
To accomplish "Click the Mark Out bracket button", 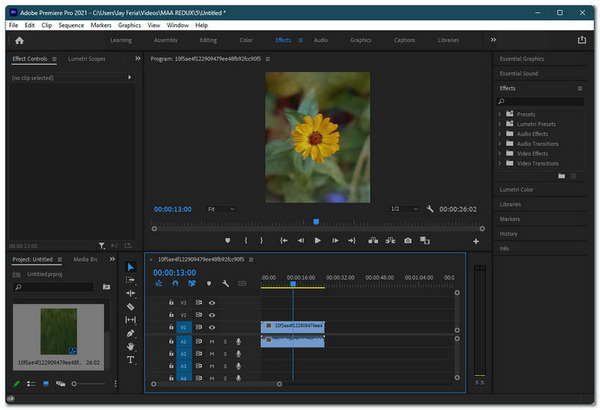I will tap(261, 240).
